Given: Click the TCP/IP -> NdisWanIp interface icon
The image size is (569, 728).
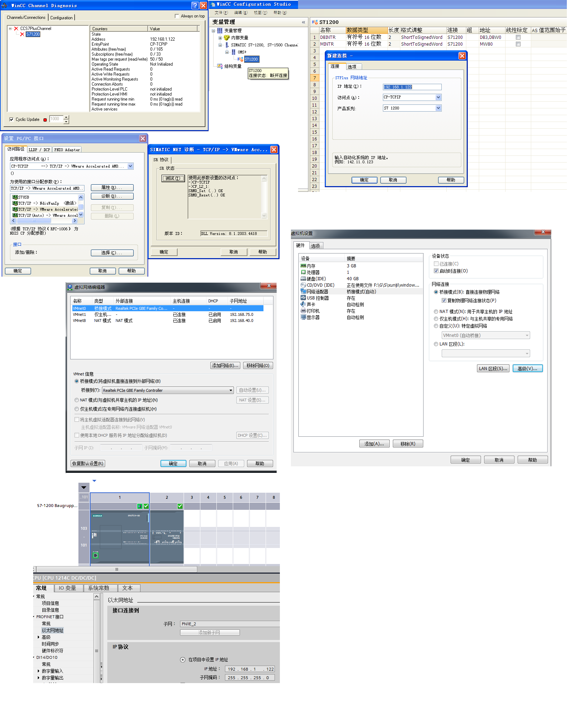Looking at the screenshot, I should tap(15, 203).
